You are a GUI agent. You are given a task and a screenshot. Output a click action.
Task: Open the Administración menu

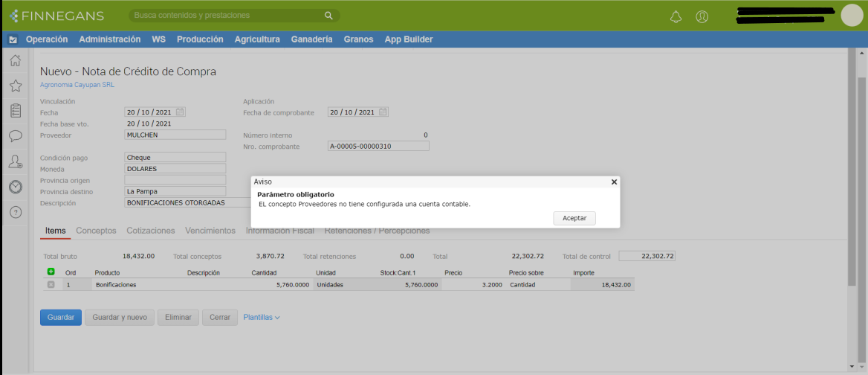tap(109, 39)
